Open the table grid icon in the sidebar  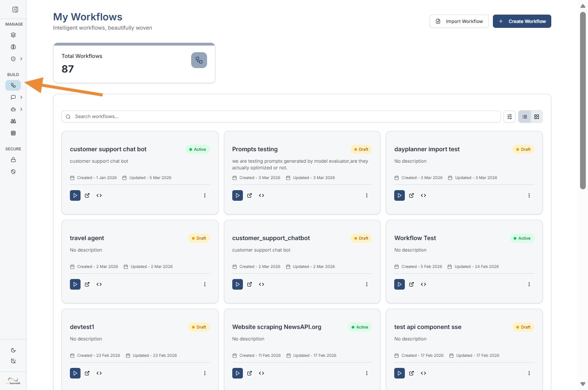pos(13,133)
